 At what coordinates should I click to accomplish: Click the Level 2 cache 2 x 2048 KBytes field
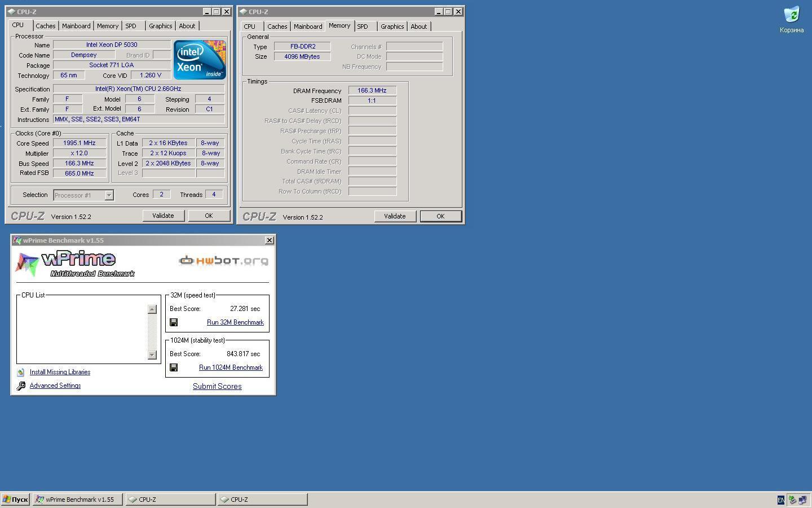point(168,163)
